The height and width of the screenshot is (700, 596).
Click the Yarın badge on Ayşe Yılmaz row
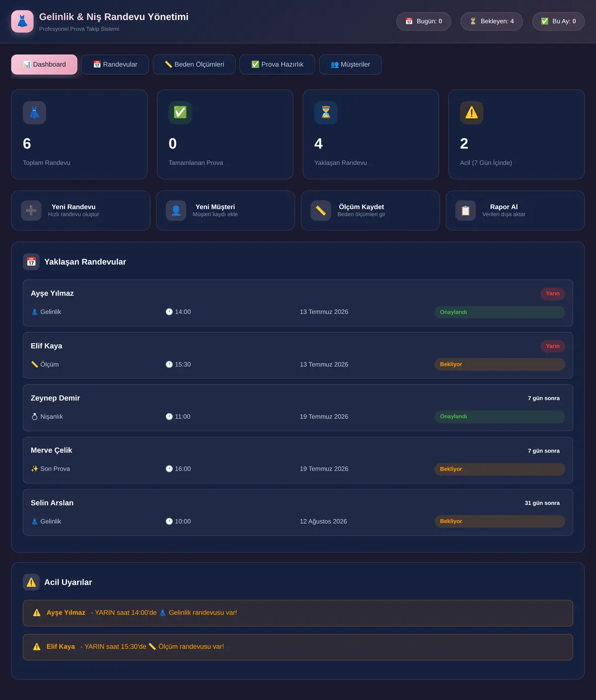pyautogui.click(x=553, y=294)
